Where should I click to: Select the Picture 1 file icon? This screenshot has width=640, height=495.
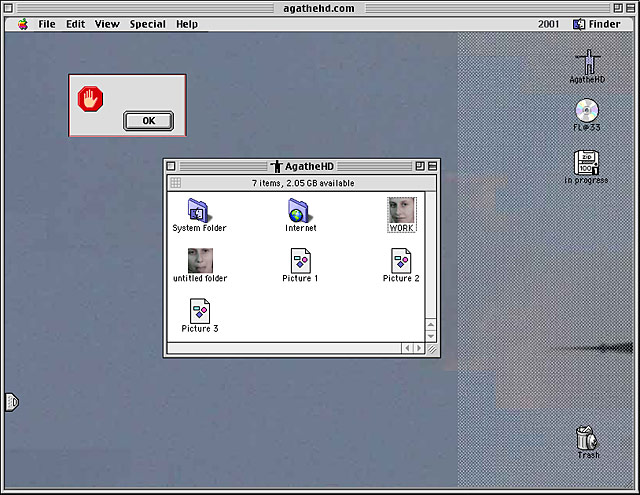(x=301, y=260)
